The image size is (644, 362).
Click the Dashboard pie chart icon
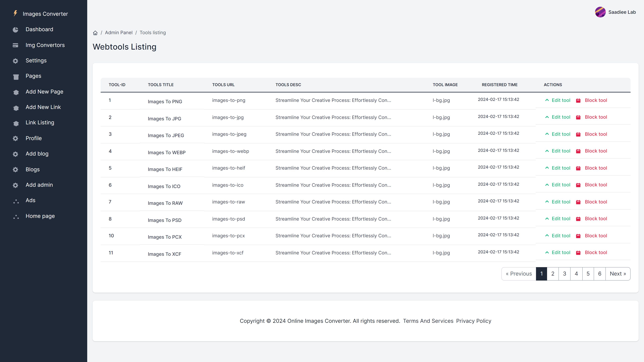coord(15,30)
